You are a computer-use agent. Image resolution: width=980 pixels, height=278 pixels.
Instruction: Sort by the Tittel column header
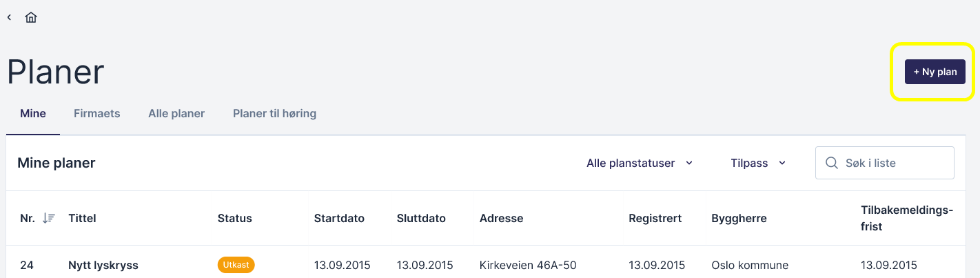pos(82,218)
